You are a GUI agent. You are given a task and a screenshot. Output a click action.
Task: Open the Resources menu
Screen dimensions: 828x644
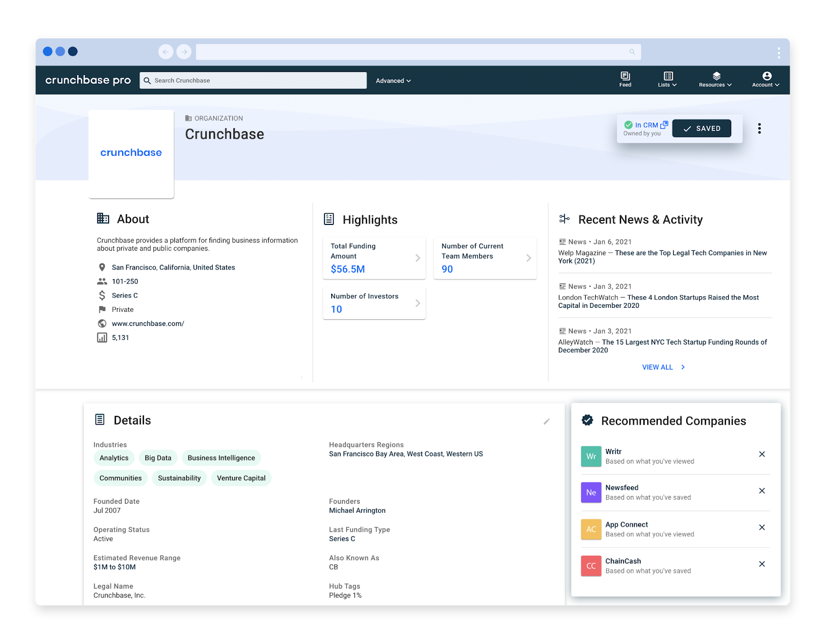pos(716,80)
